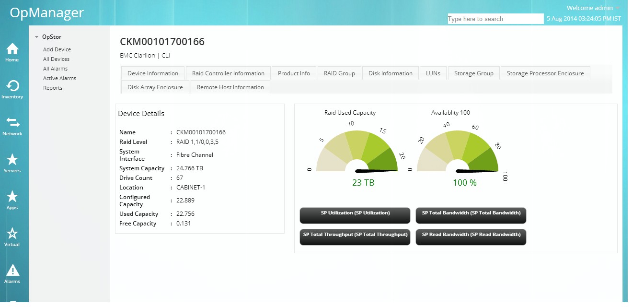The width and height of the screenshot is (644, 307).
Task: Open the Virtual outlined star icon
Action: [x=12, y=234]
